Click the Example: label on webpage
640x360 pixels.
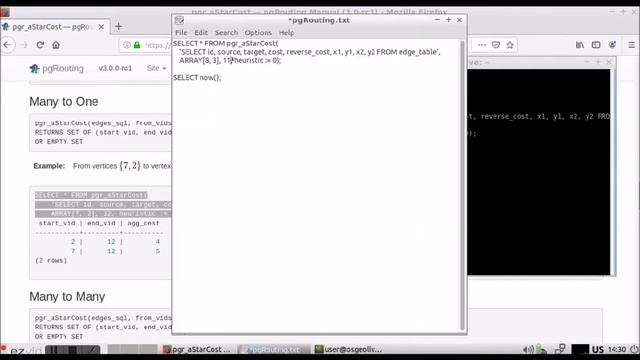coord(49,166)
